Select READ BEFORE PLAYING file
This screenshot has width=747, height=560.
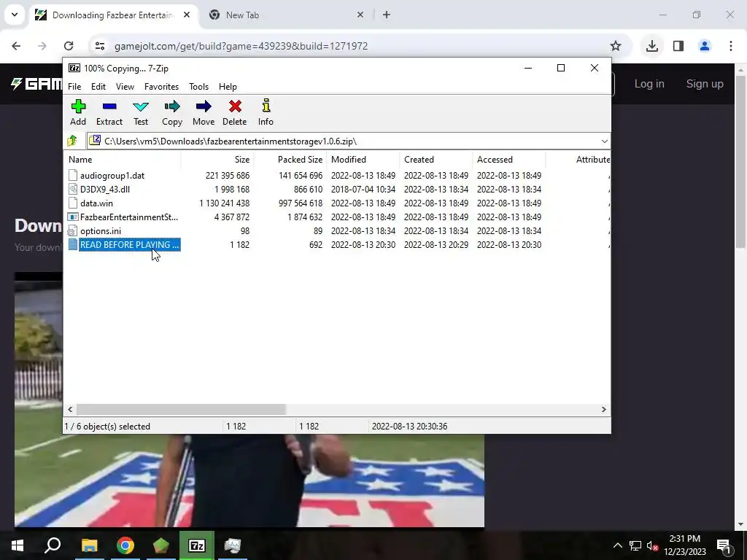[129, 244]
